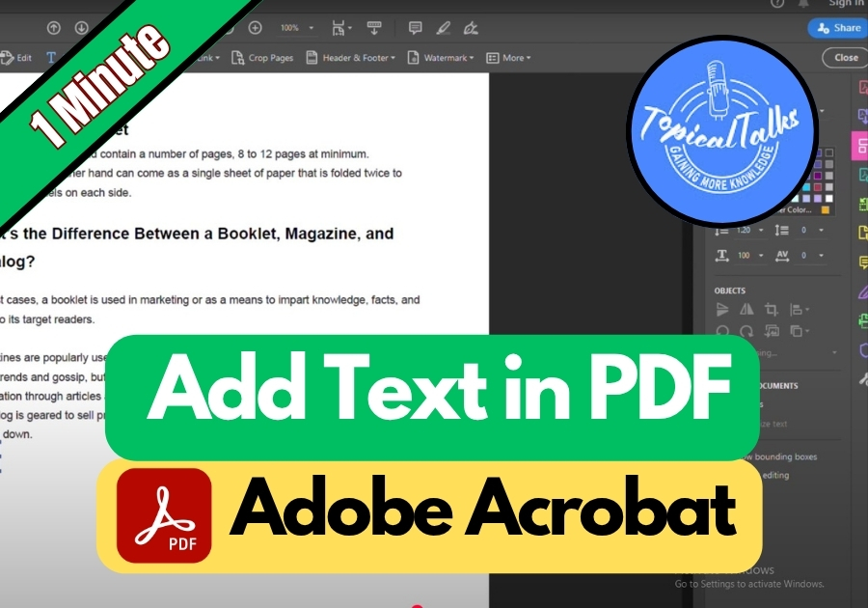Go to next page with down arrow

81,28
